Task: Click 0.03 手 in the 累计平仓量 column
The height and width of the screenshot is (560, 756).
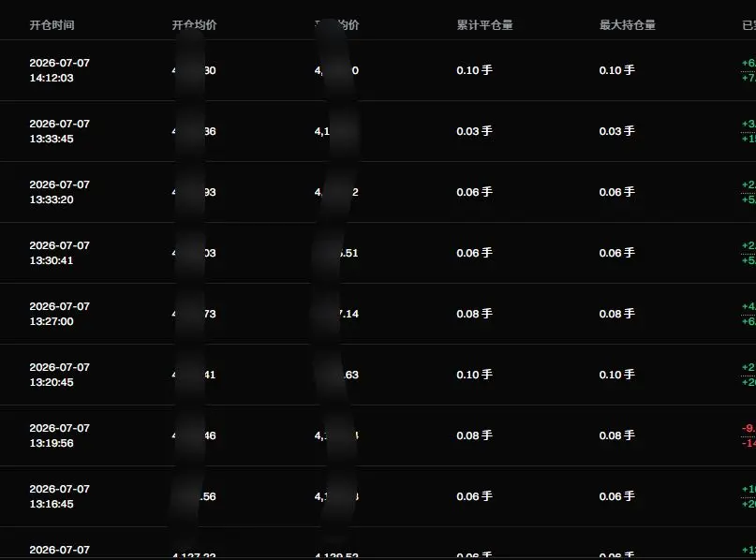Action: (474, 131)
